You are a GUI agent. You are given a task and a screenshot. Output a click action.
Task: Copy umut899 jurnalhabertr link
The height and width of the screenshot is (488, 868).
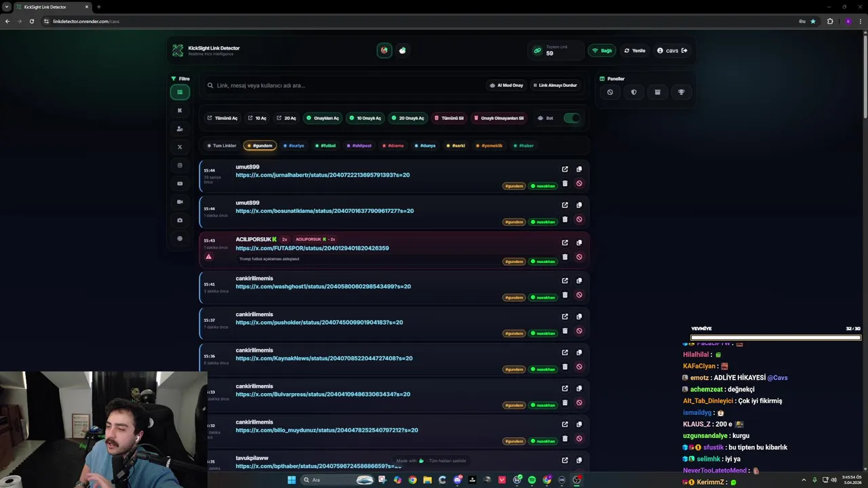tap(579, 169)
